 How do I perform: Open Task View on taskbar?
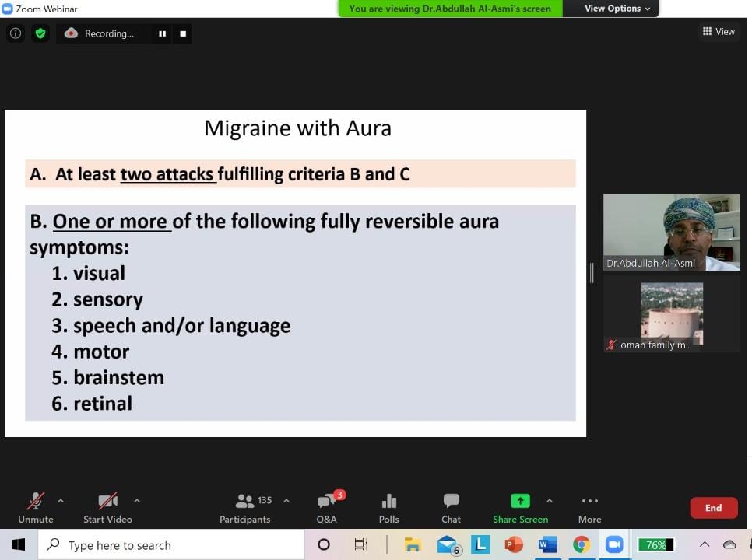(x=360, y=544)
